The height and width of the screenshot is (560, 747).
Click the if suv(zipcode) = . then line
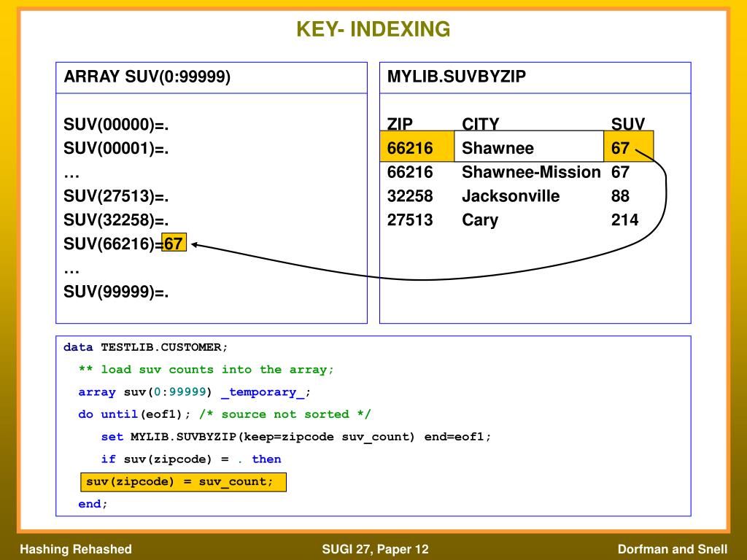(191, 459)
